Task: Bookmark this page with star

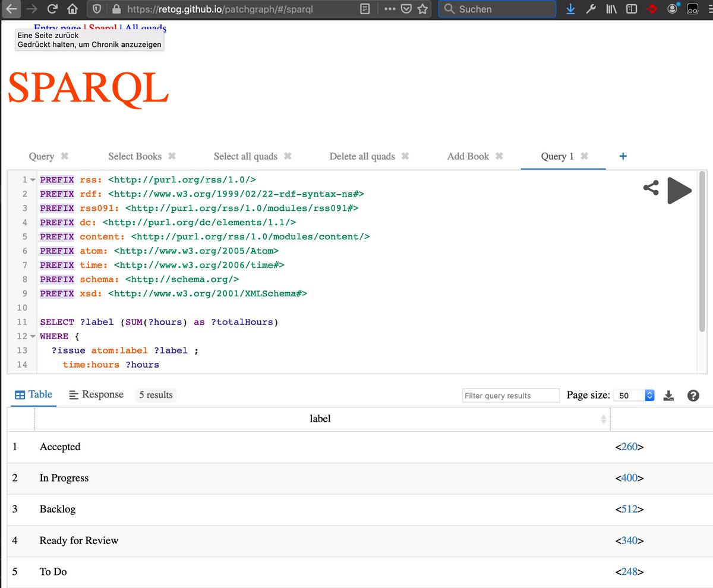Action: click(x=422, y=9)
